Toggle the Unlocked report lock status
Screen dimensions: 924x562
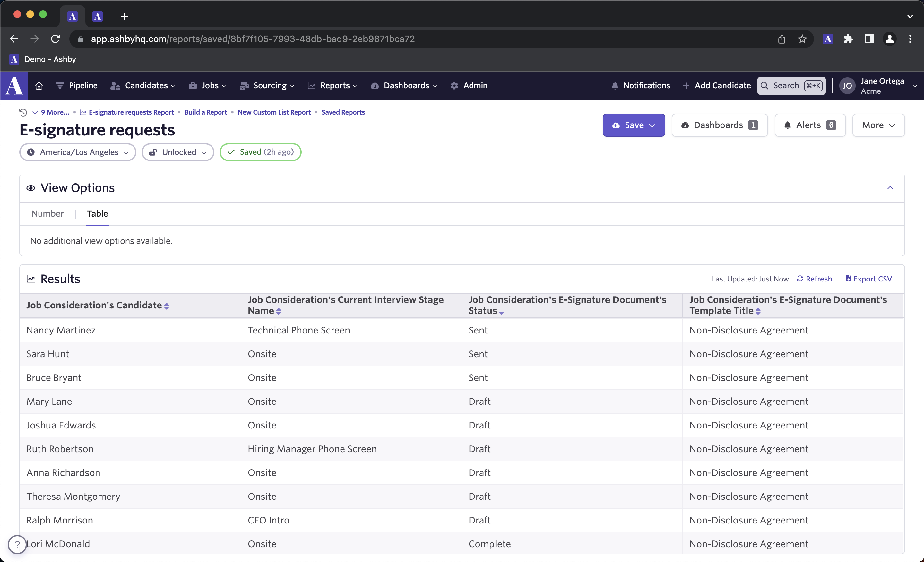coord(178,152)
